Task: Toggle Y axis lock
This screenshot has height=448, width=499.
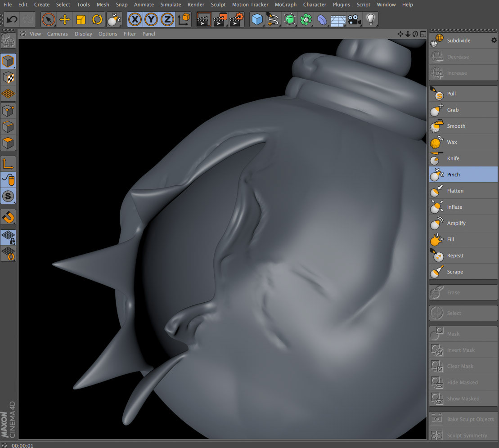Action: [151, 20]
